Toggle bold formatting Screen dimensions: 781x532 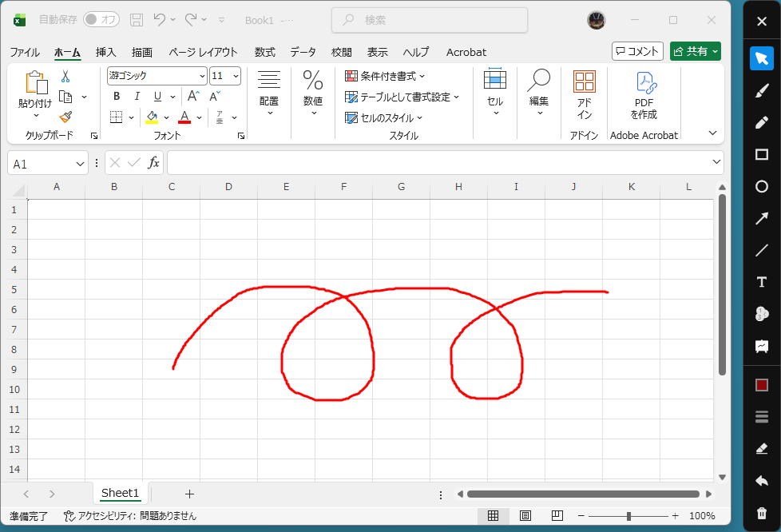tap(116, 96)
